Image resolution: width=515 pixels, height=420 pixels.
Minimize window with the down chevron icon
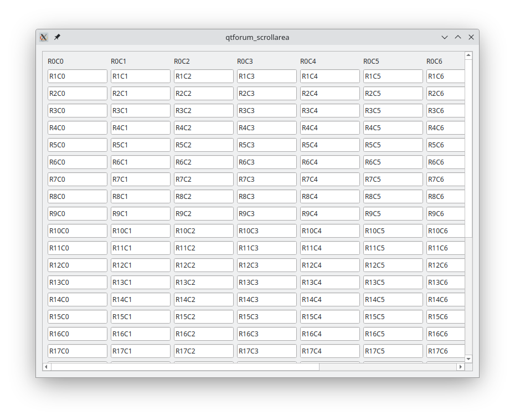[444, 37]
